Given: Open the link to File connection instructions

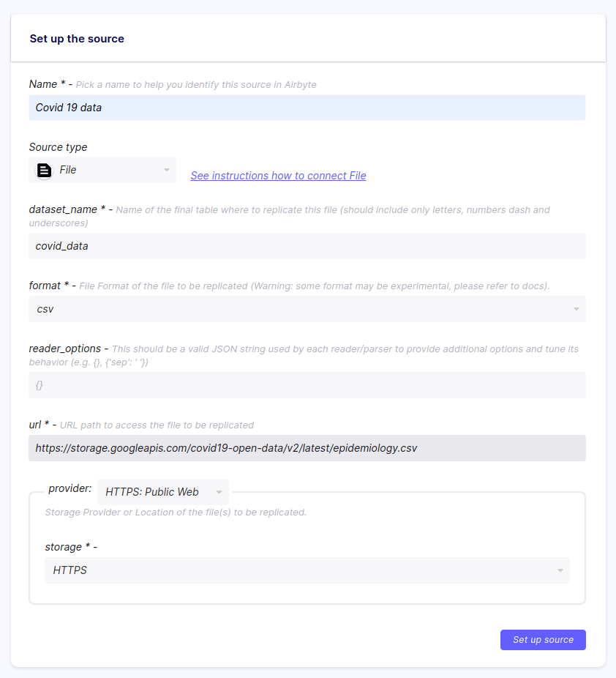Looking at the screenshot, I should pos(278,175).
